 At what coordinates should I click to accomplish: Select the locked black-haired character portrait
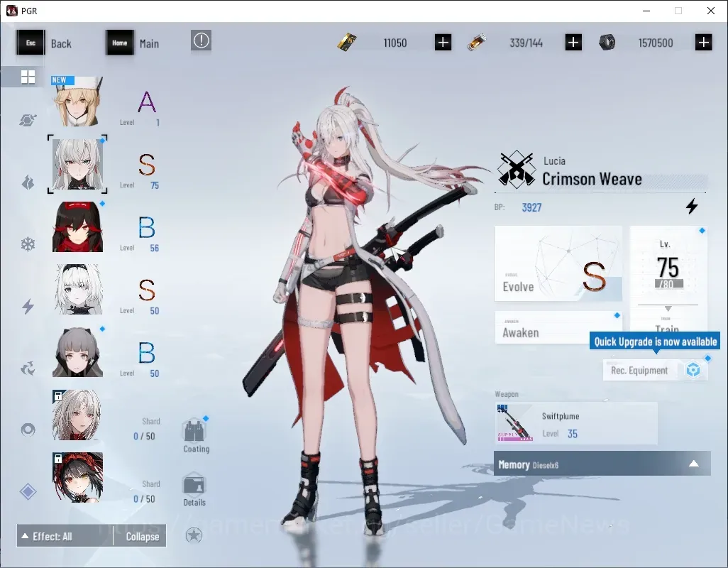pos(77,477)
